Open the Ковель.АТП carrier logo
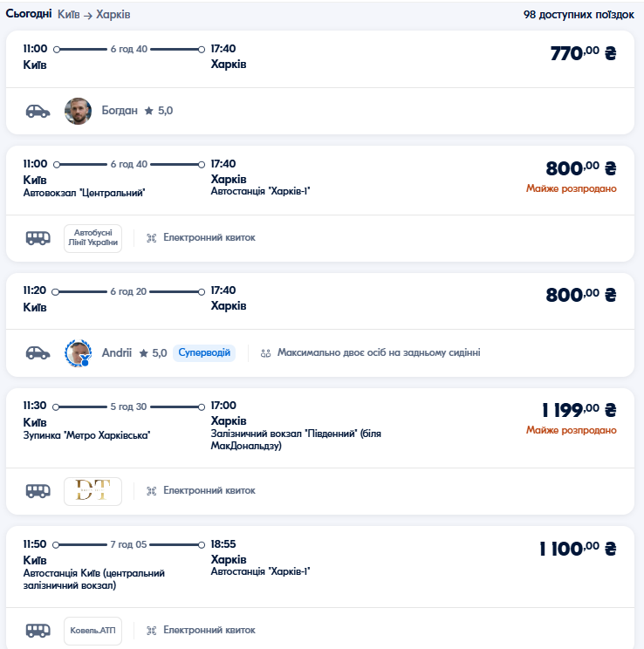Screen dimensions: 644x649 click(92, 629)
